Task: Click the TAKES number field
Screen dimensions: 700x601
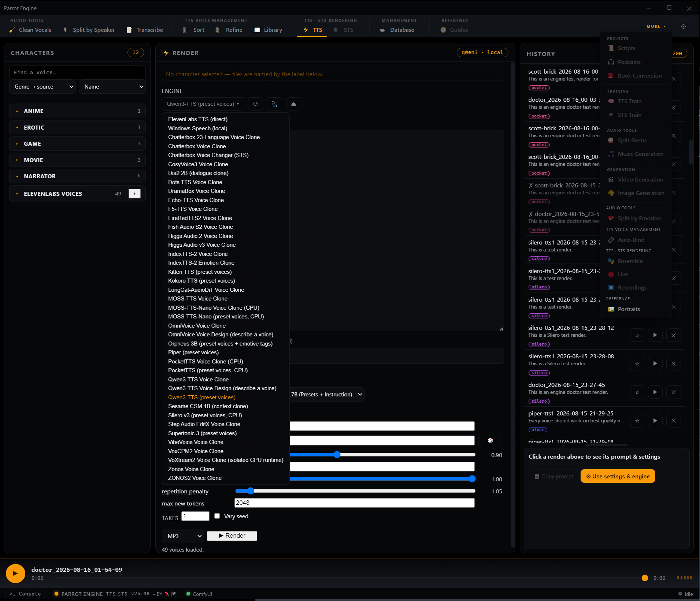Action: (195, 516)
